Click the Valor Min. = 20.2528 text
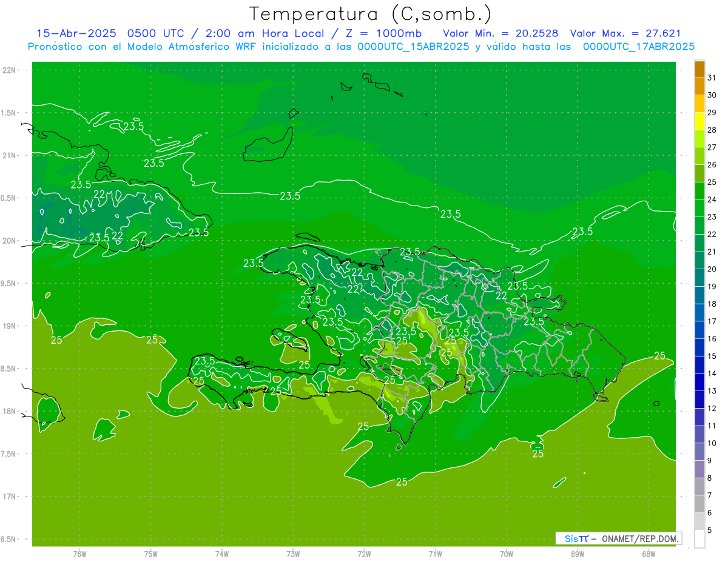The image size is (728, 562). point(500,33)
